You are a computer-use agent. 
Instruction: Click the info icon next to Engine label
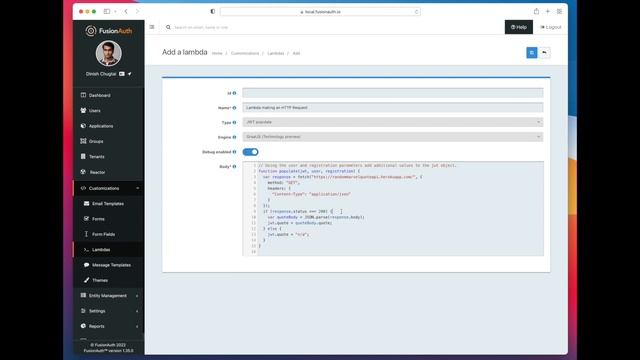pos(234,137)
